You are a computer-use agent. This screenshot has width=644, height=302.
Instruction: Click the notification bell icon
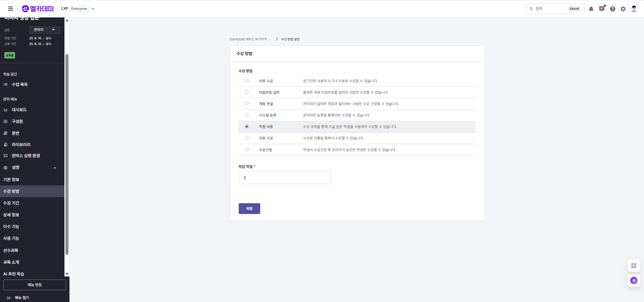591,9
